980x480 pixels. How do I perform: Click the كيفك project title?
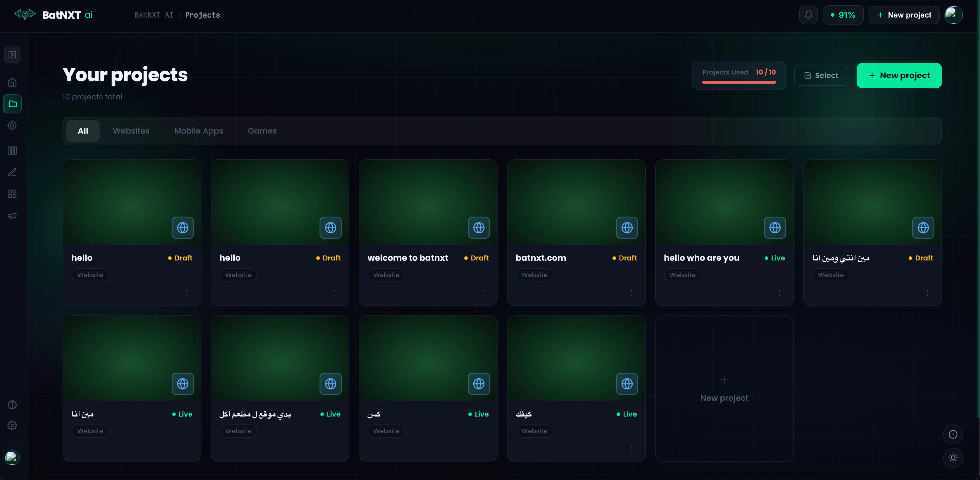(x=524, y=414)
